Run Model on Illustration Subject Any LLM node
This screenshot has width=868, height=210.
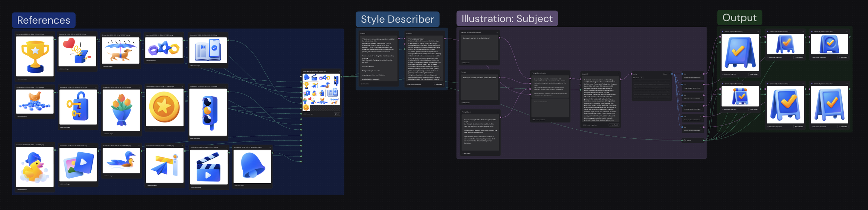(x=614, y=125)
